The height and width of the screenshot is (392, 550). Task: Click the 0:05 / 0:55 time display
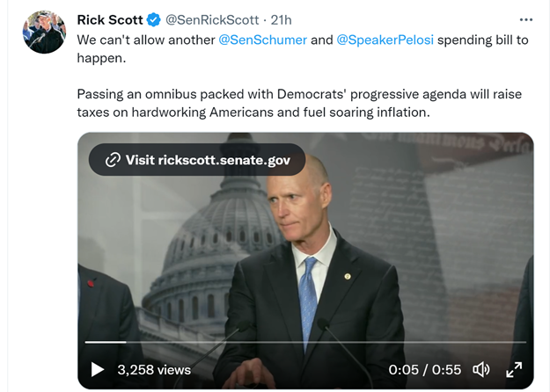(424, 369)
